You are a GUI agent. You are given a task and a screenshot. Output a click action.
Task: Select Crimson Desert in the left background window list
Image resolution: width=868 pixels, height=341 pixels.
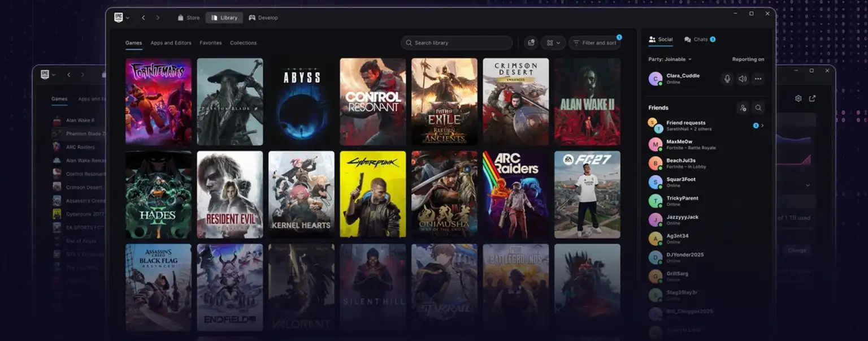point(79,187)
